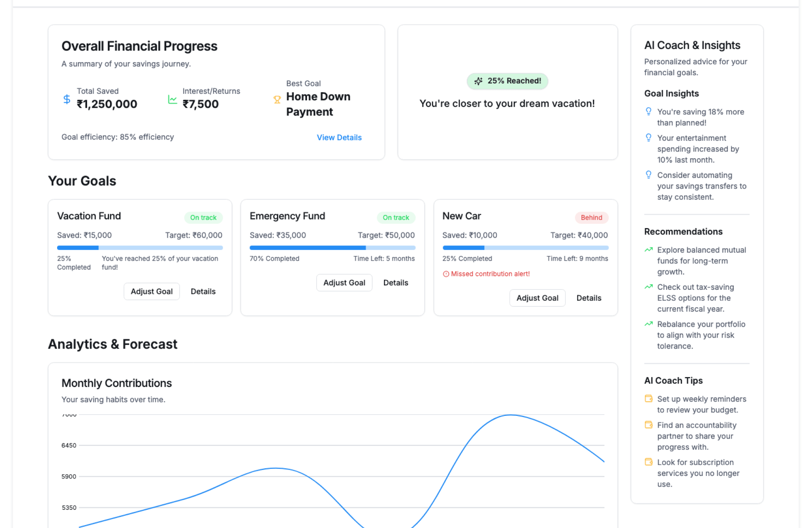
Task: Open Details for the New Car goal
Action: coord(589,298)
